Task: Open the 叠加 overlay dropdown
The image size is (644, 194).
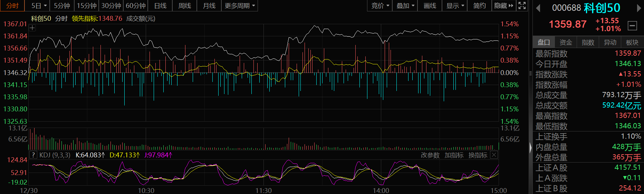Action: (405, 6)
